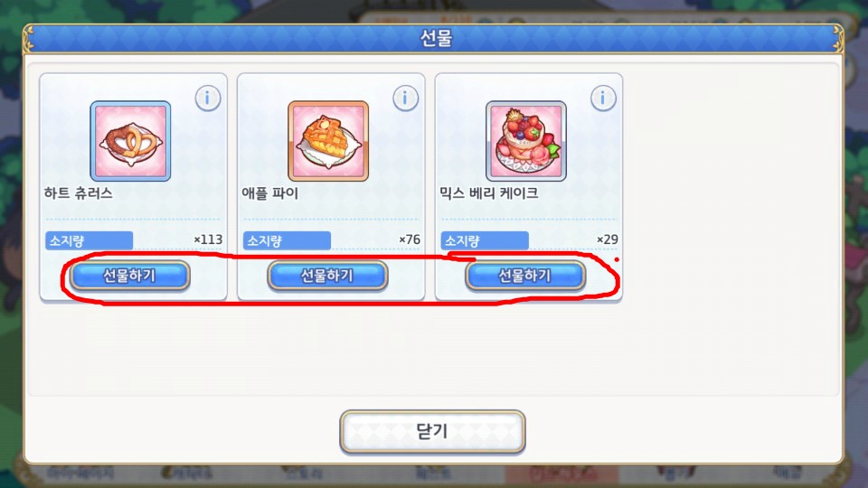Gift the 믹스 베리 케이크 with 선물하기

point(525,276)
